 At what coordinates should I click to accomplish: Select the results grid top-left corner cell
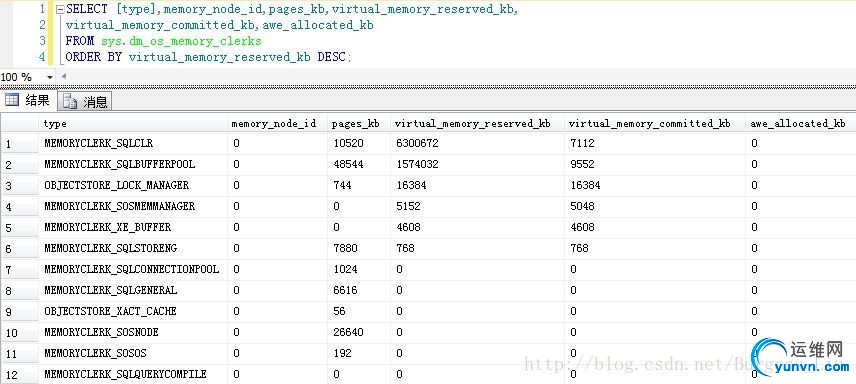[20, 123]
